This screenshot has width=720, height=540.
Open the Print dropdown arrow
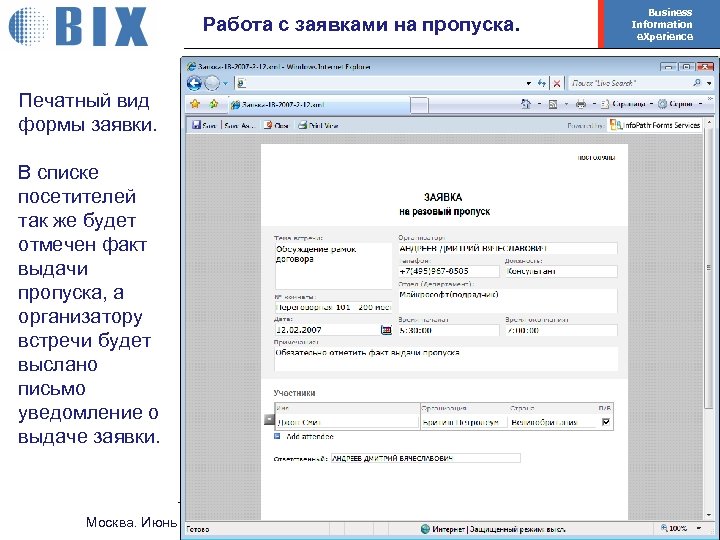point(594,105)
